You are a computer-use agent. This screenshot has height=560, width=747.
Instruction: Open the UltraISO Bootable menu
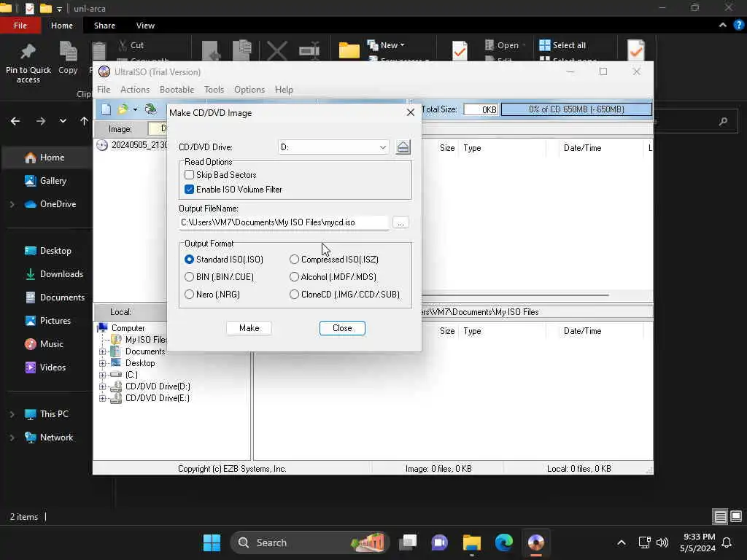coord(177,90)
